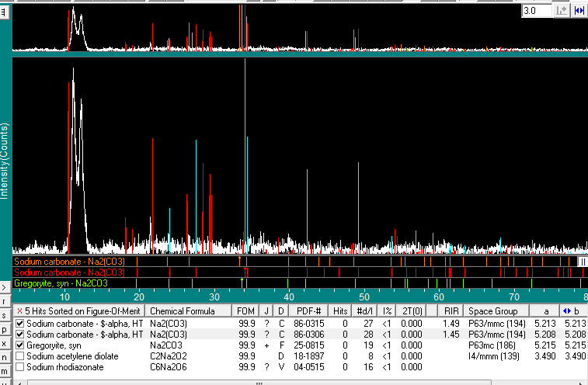The height and width of the screenshot is (385, 588).
Task: Click PDF number 04-0515
Action: tap(308, 367)
